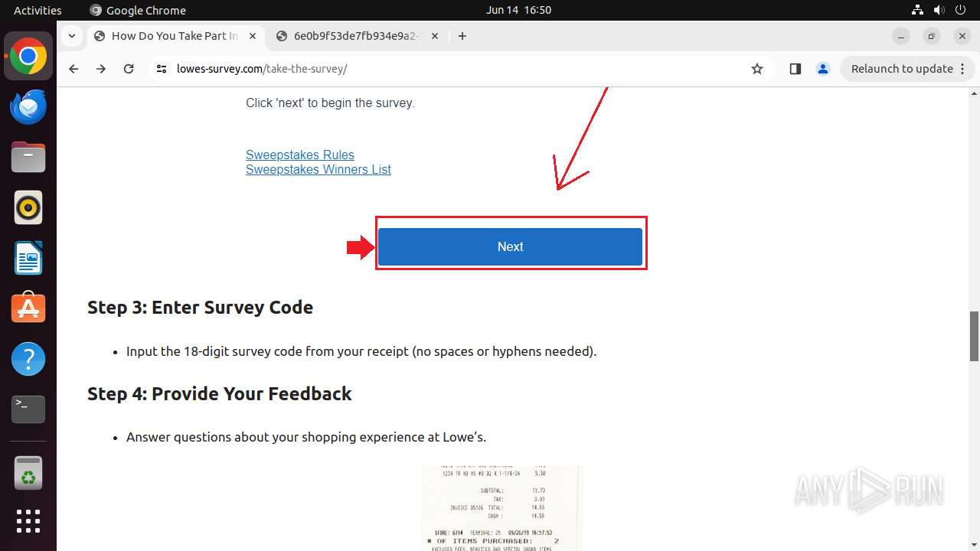Click the blue Next button
Viewport: 980px width, 551px height.
[x=510, y=246]
